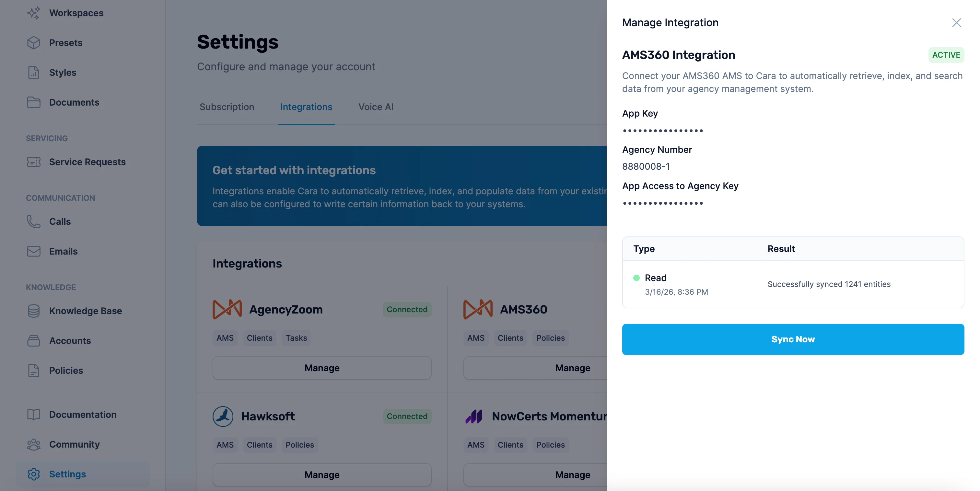This screenshot has width=980, height=491.
Task: Click the 'AMS360 Integration' heading
Action: tap(678, 55)
